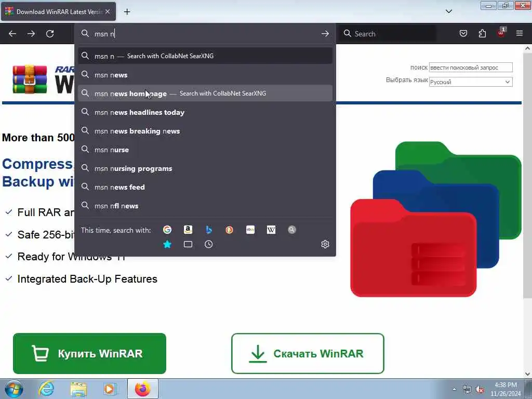The height and width of the screenshot is (399, 532).
Task: Click the Скачать WinRAR button
Action: pos(308,353)
